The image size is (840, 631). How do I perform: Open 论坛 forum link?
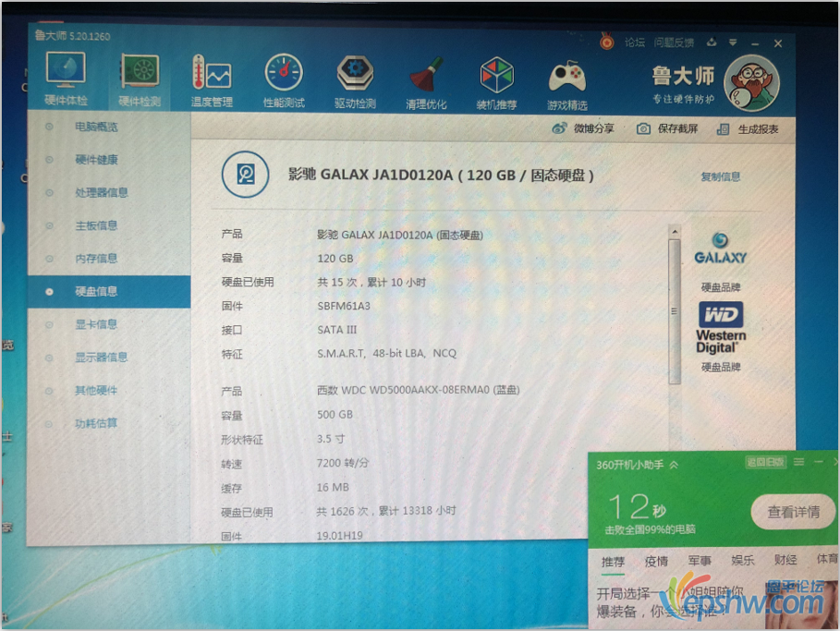(x=635, y=42)
